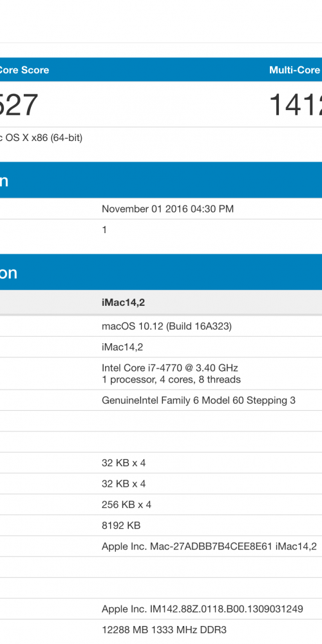Click the bold iMac14,2 heading row
Viewport: 322px width, 644px height.
pos(161,303)
